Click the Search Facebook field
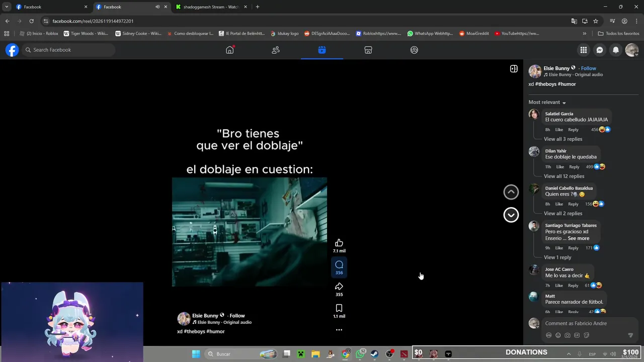Image resolution: width=644 pixels, height=362 pixels. point(68,50)
